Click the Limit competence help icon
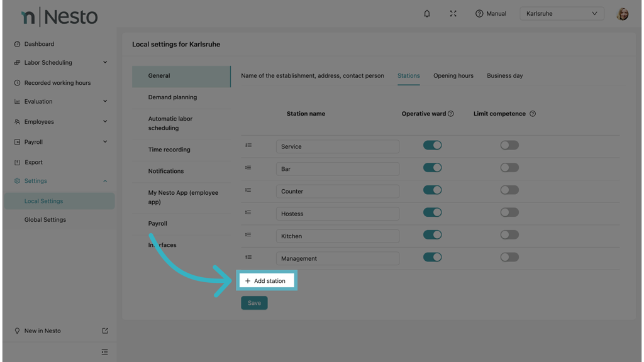The width and height of the screenshot is (644, 362). pos(533,114)
